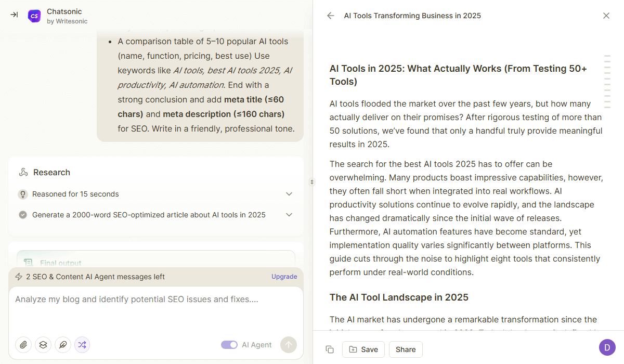Open the feather writing tool icon
Screen dimensions: 624x364
(62, 345)
